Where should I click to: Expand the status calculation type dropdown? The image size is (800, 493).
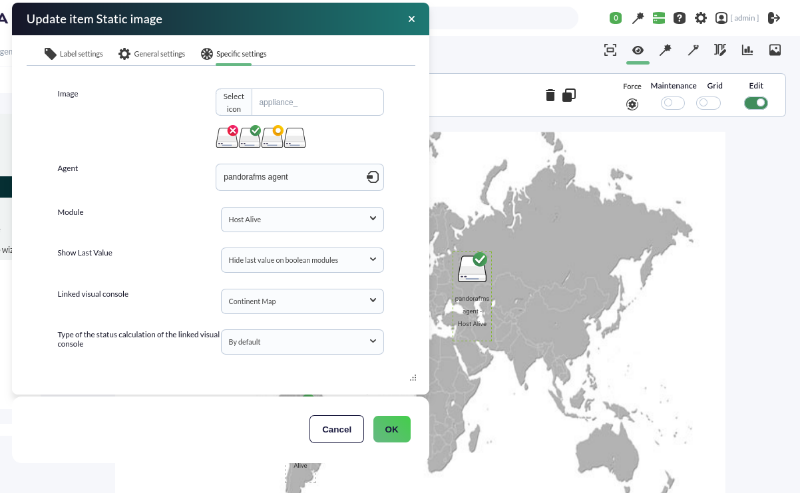click(302, 342)
